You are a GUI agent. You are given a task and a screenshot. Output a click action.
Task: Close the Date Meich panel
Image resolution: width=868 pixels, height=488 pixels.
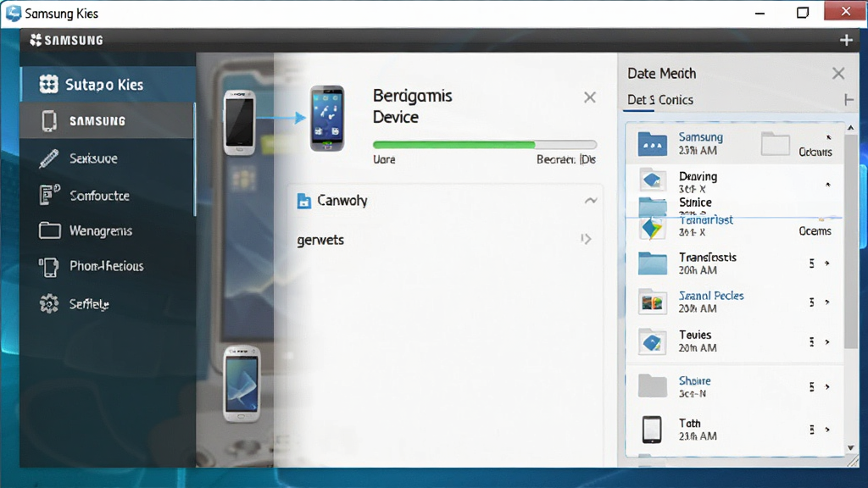click(838, 73)
